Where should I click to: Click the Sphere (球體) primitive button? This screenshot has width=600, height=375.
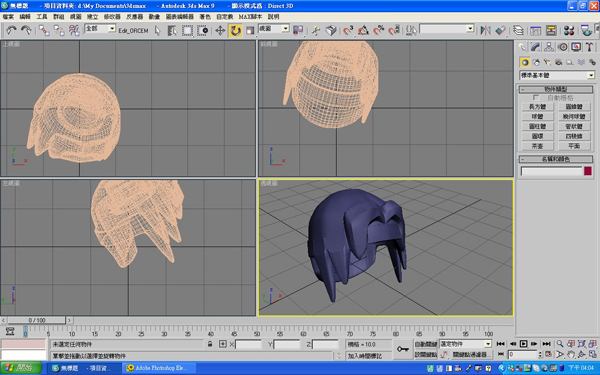point(537,117)
